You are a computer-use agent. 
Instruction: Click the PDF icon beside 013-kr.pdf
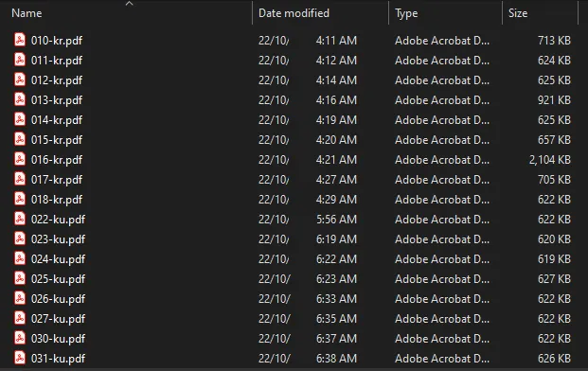[x=20, y=99]
